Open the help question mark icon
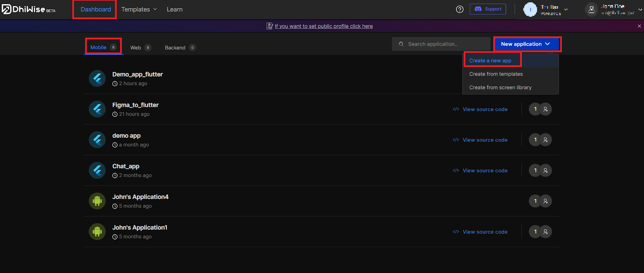Viewport: 644px width, 273px height. 460,9
